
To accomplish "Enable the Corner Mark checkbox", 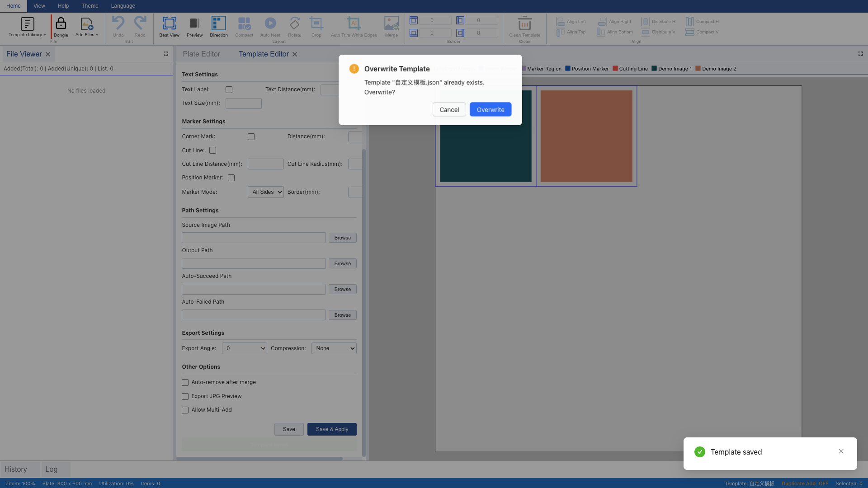I will [251, 137].
